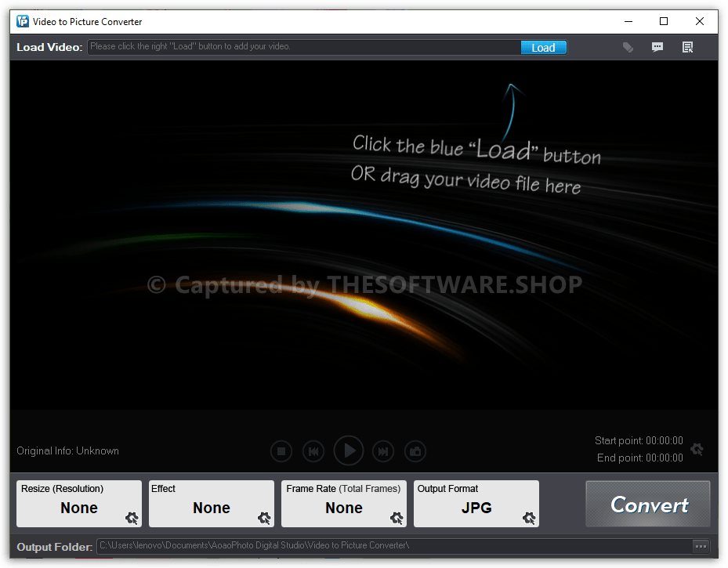This screenshot has height=568, width=728.
Task: Click the Start point 00:00:00 text
Action: pyautogui.click(x=639, y=440)
